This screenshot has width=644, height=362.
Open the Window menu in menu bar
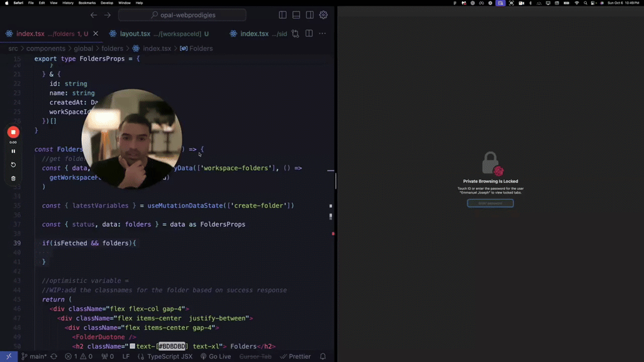pyautogui.click(x=125, y=3)
